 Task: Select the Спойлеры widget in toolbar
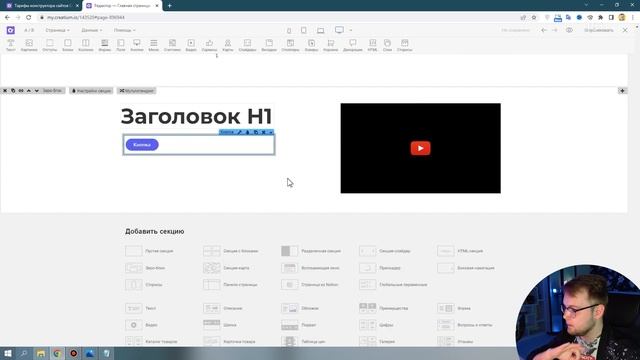290,45
